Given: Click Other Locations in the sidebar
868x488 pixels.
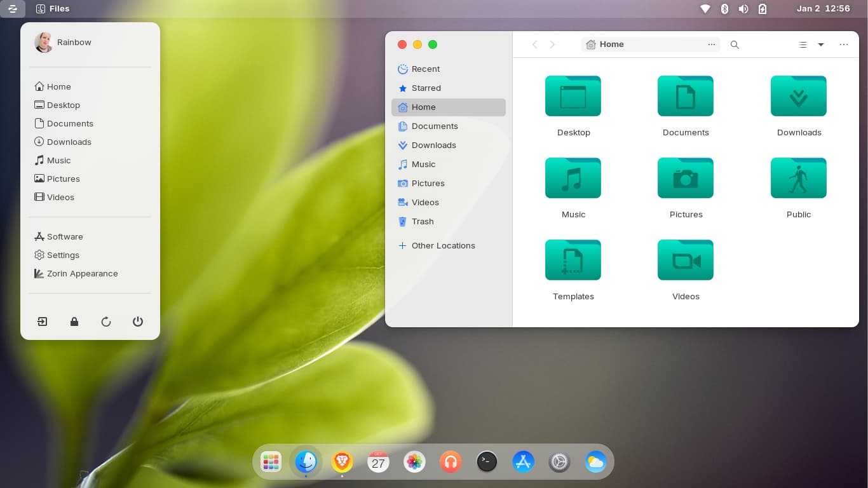Looking at the screenshot, I should click(x=443, y=246).
